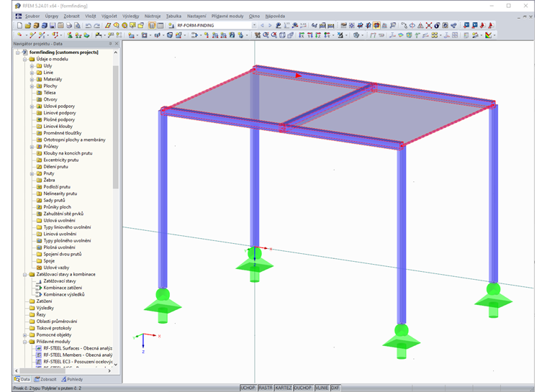Click the Undo arrow icon
Screen dimensions: 547x392
pyautogui.click(x=89, y=25)
